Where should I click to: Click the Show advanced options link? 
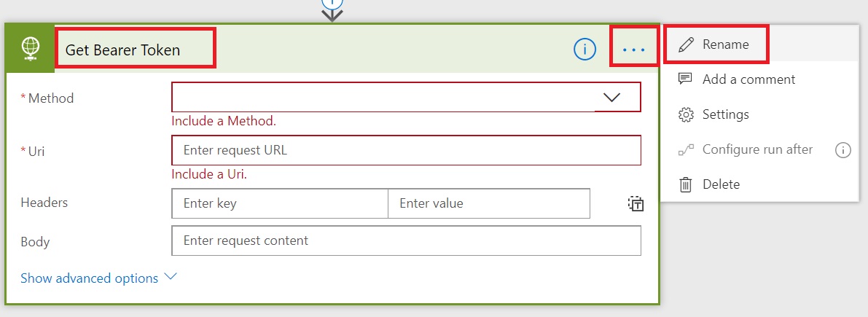pos(89,278)
